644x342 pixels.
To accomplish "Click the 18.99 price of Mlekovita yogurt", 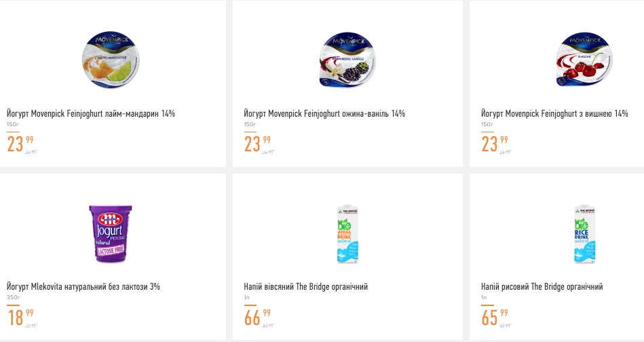I will pos(20,317).
